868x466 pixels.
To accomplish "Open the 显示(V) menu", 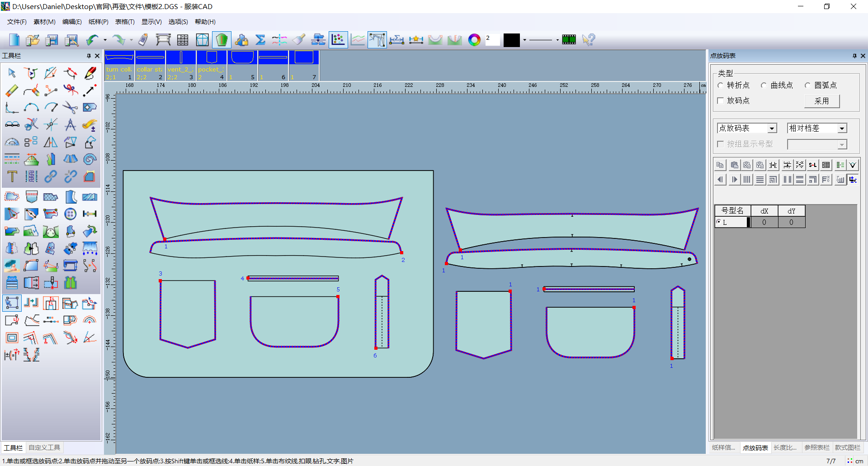I will point(151,22).
